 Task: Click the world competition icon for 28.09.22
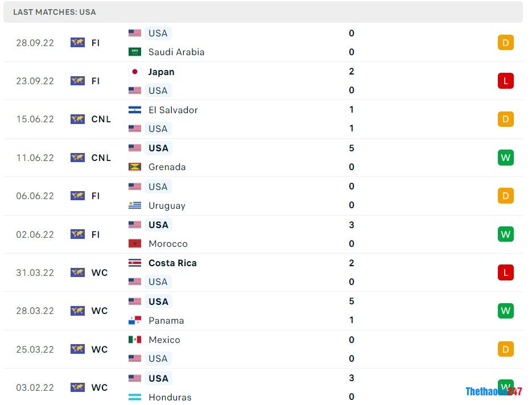pos(77,43)
